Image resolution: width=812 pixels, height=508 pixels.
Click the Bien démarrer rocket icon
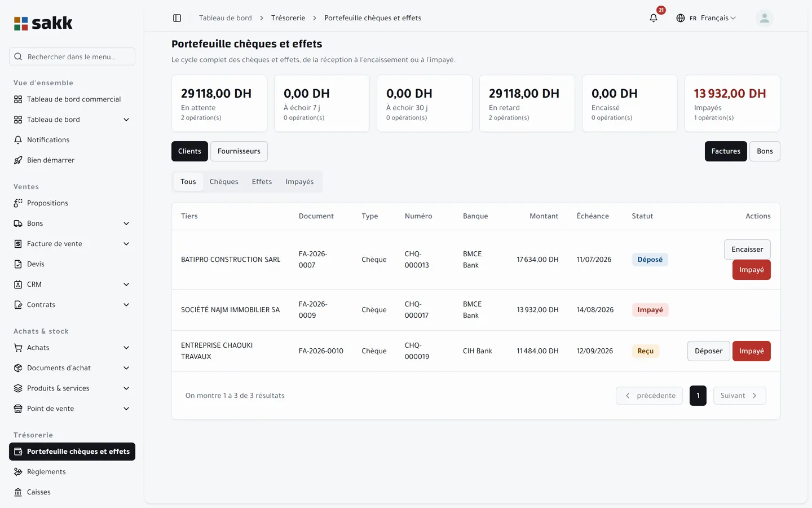click(x=18, y=160)
